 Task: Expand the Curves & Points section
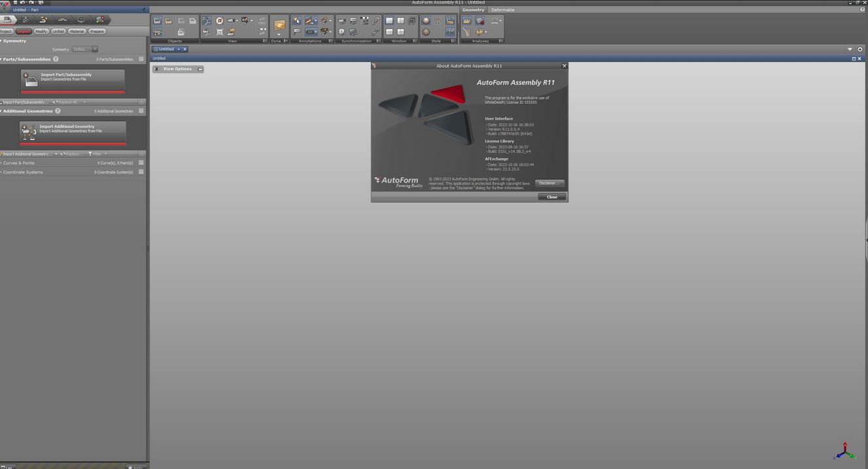tap(1, 163)
